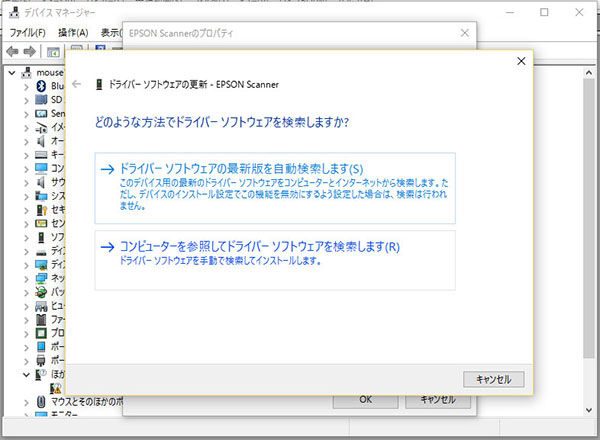Image resolution: width=600 pixels, height=440 pixels.
Task: Open the 操作(A) menu
Action: [73, 33]
